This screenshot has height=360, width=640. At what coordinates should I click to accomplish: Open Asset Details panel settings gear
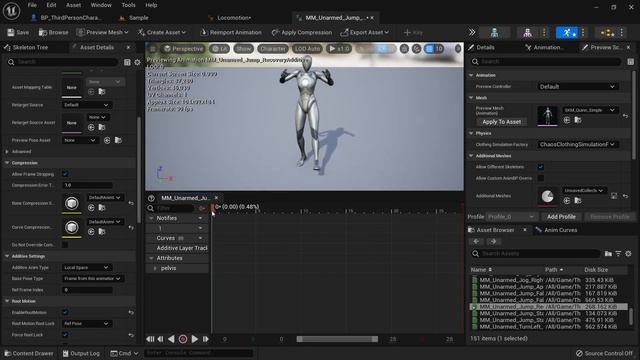137,62
